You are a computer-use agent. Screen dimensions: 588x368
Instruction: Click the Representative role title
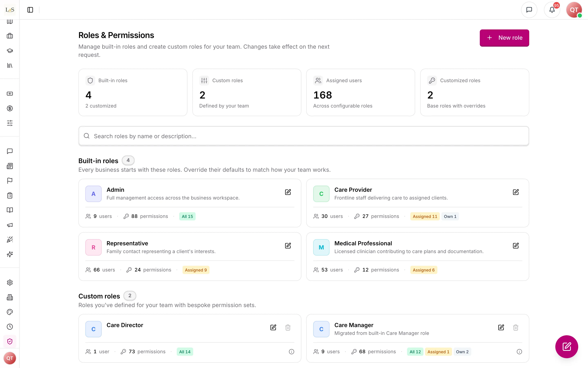click(127, 243)
